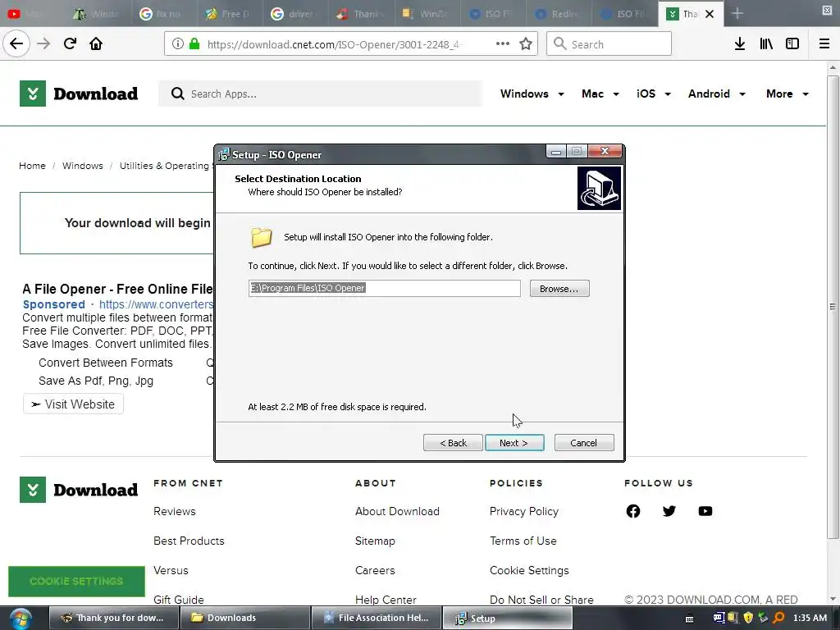Click the installation folder path field

point(384,288)
